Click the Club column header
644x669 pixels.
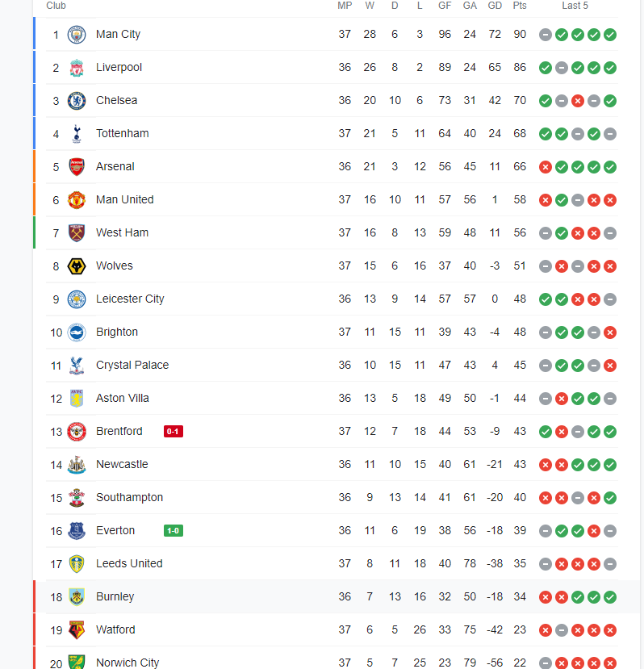coord(56,6)
